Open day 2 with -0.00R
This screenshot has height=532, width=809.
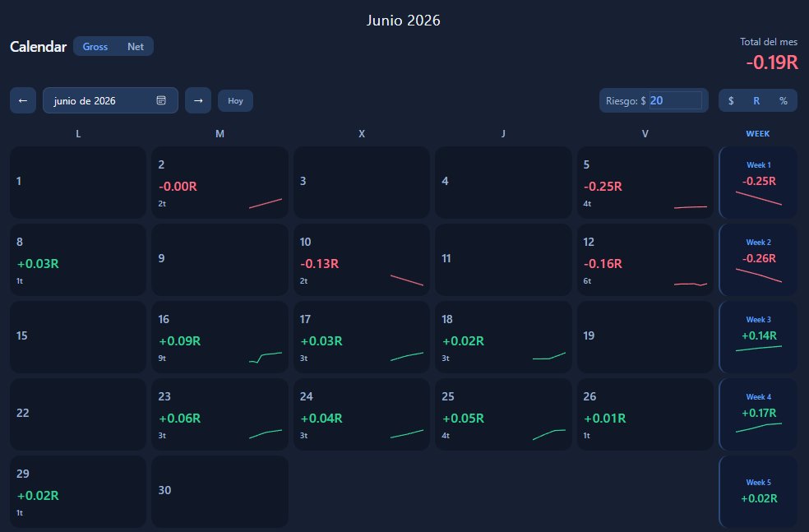point(220,183)
